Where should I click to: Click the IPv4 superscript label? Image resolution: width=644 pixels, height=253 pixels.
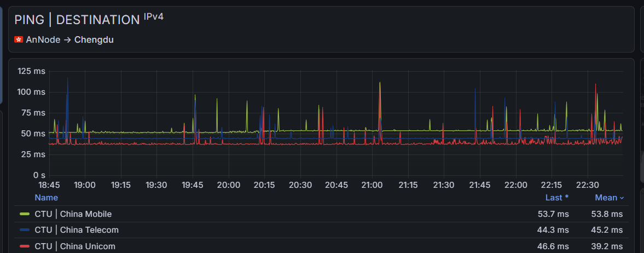coord(154,17)
